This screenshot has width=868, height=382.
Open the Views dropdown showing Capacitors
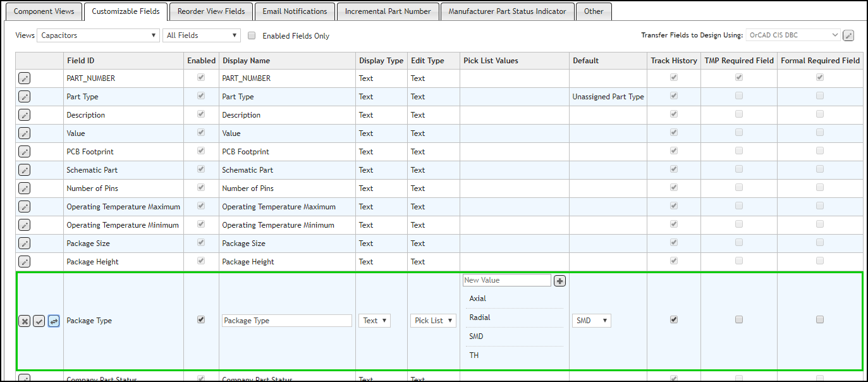tap(98, 35)
